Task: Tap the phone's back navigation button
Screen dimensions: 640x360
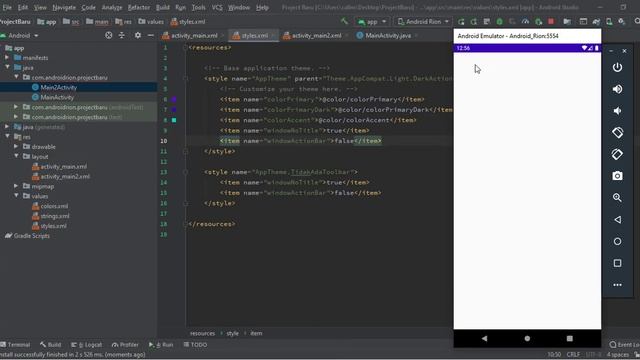Action: (484, 338)
